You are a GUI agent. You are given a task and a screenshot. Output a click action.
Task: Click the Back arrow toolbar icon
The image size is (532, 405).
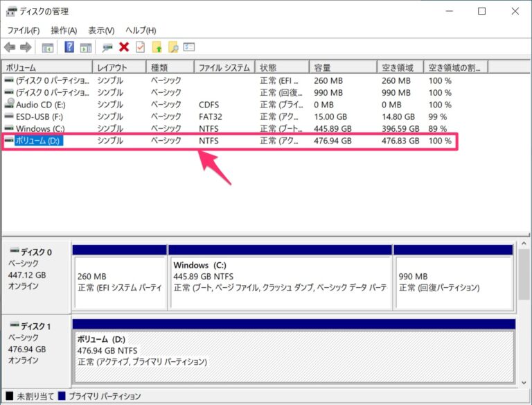10,47
